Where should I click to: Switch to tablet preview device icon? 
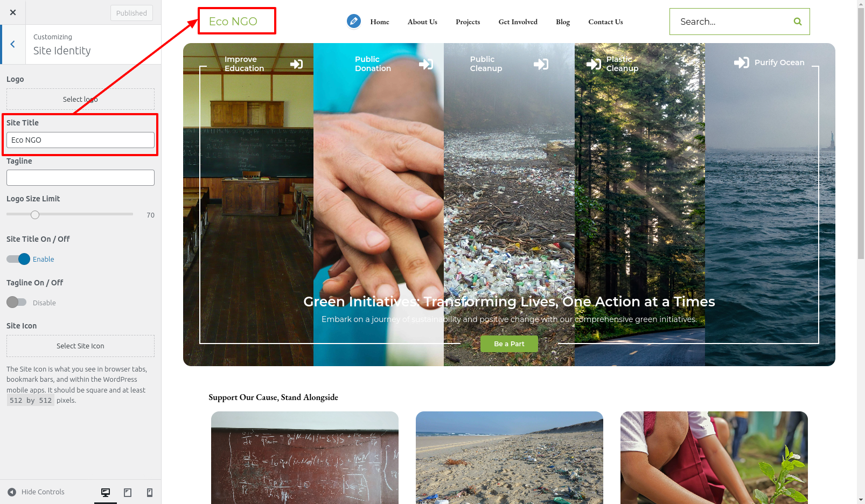click(128, 492)
